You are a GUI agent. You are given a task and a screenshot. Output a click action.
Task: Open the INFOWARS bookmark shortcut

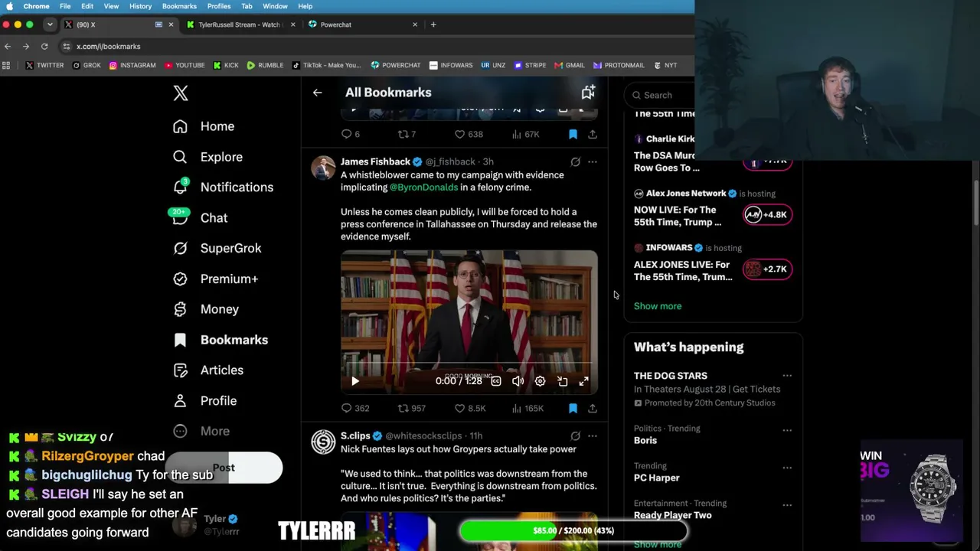point(451,66)
